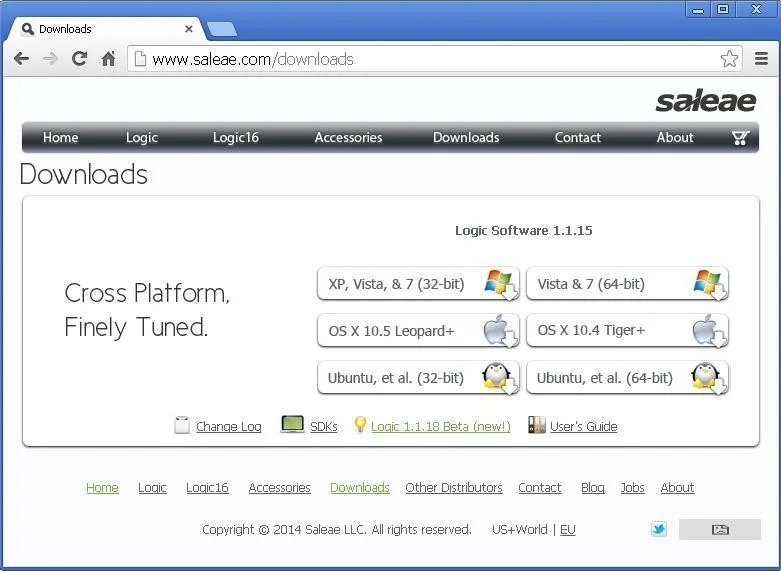781x571 pixels.
Task: Open the footer Logic16 link
Action: (x=207, y=487)
